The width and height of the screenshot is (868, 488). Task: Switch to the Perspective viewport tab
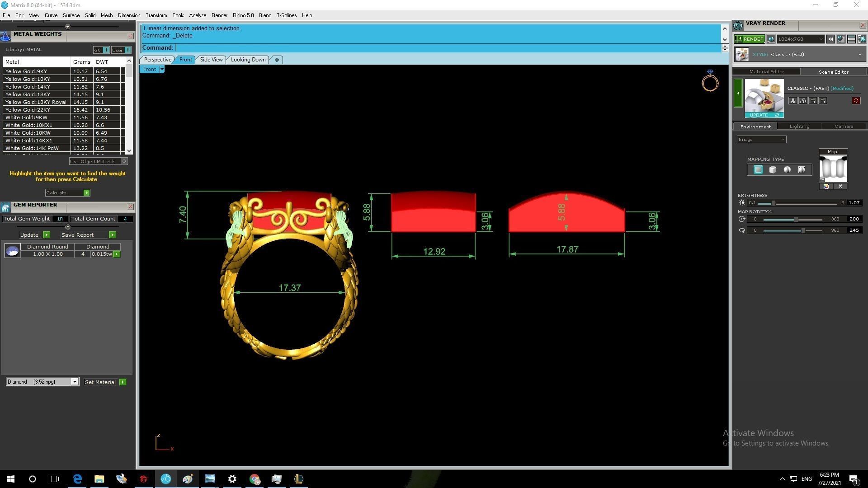pos(157,60)
